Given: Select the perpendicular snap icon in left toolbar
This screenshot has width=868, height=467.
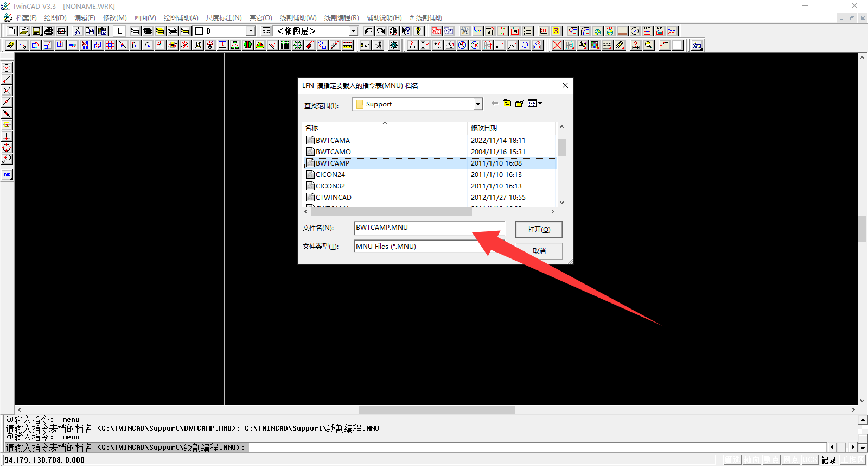Looking at the screenshot, I should pyautogui.click(x=7, y=136).
